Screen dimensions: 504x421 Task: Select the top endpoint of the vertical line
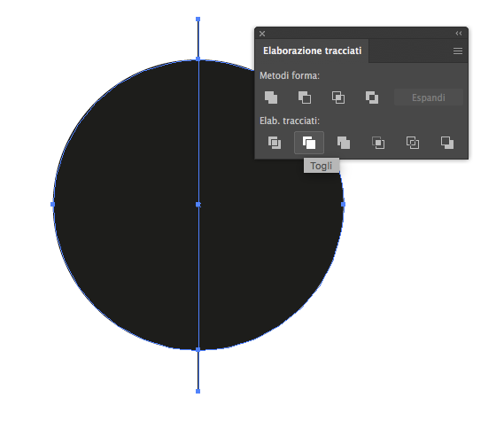(x=198, y=19)
